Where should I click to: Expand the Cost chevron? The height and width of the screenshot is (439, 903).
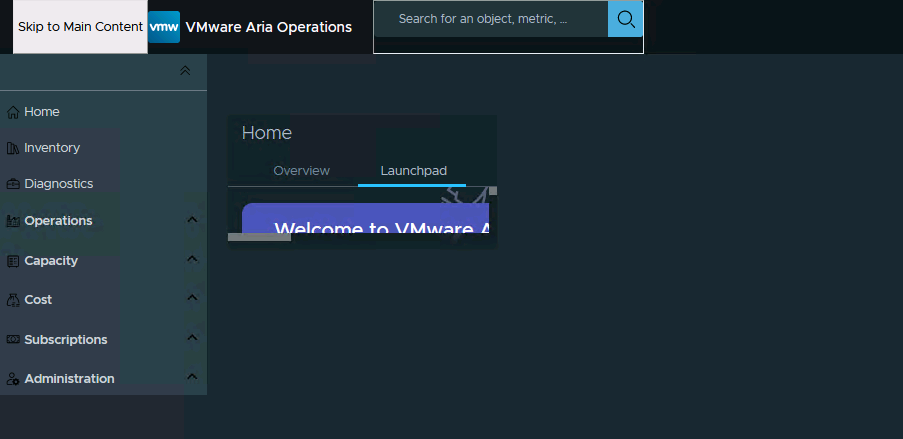pyautogui.click(x=192, y=298)
